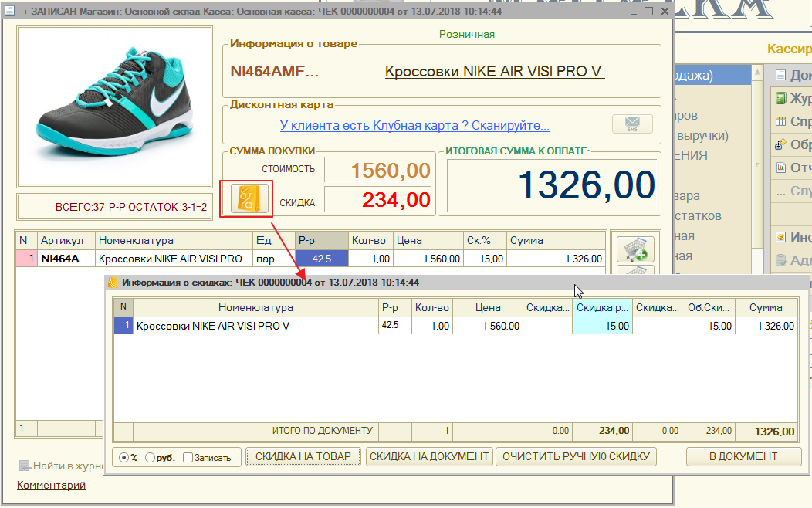Click the sneaker product photo
Image resolution: width=812 pixels, height=508 pixels.
pos(114,107)
